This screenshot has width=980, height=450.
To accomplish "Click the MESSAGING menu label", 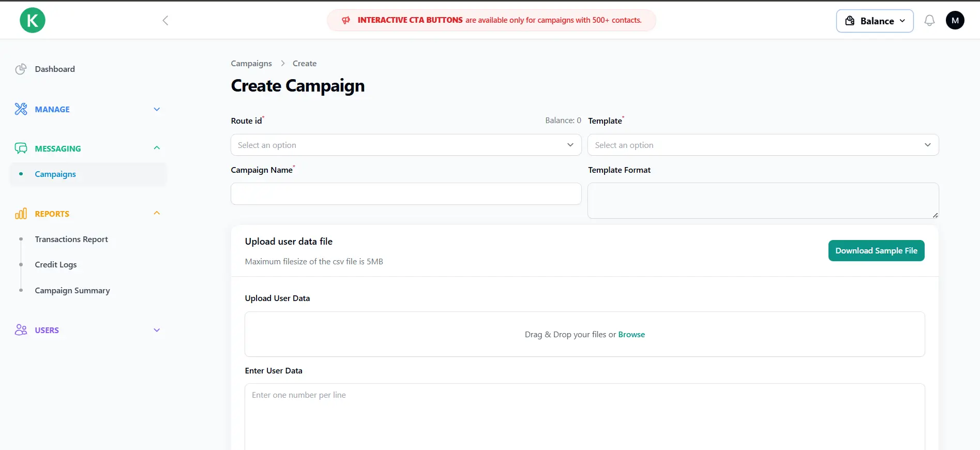I will 58,148.
